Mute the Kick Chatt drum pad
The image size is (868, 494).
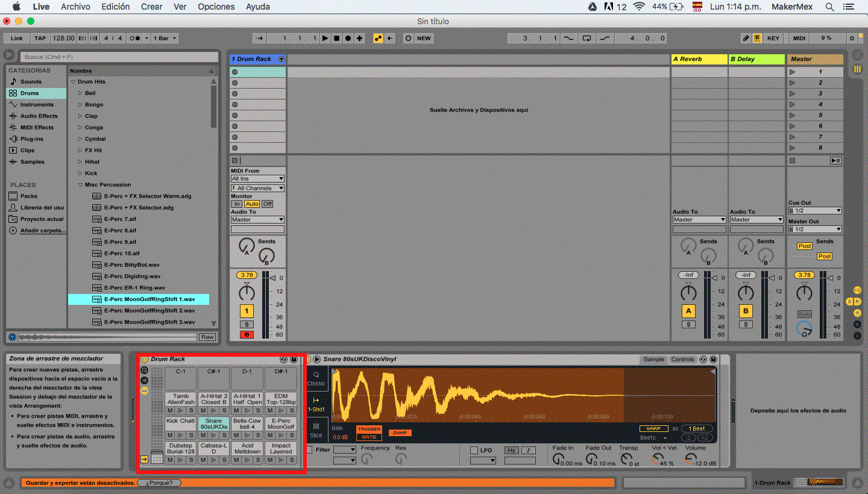(x=170, y=435)
